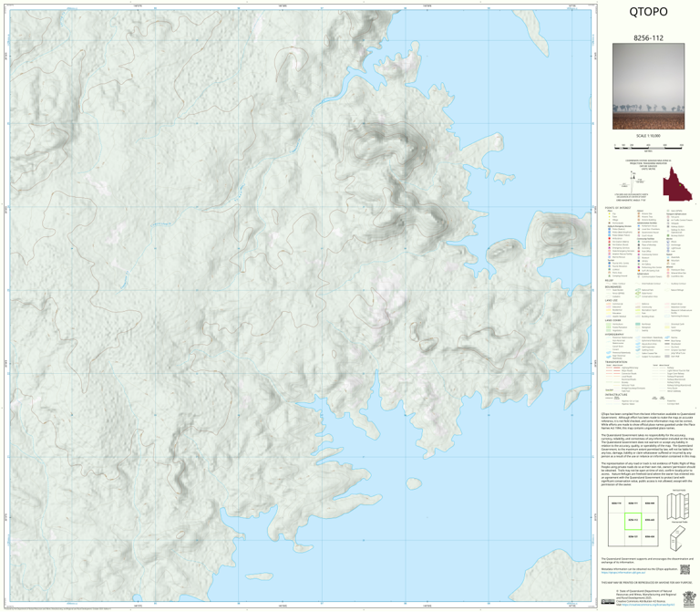Click the Transportation legend heading
This screenshot has height=612, width=700.
click(x=618, y=362)
